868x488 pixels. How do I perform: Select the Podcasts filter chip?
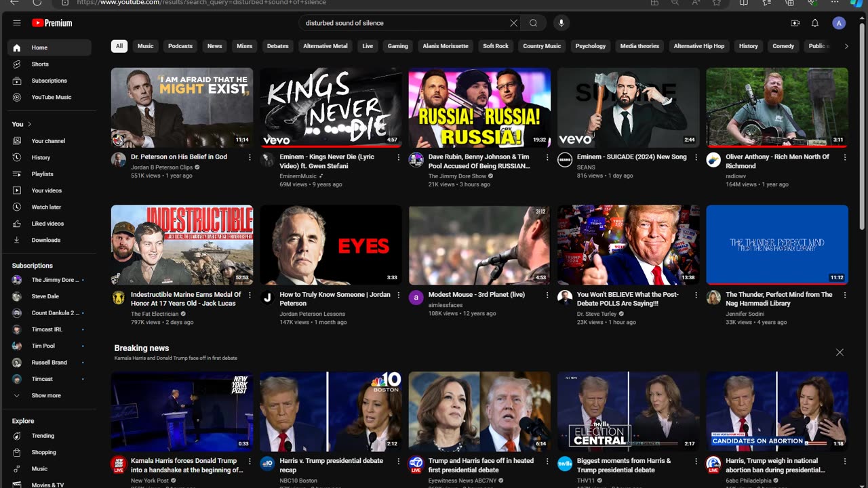point(180,46)
